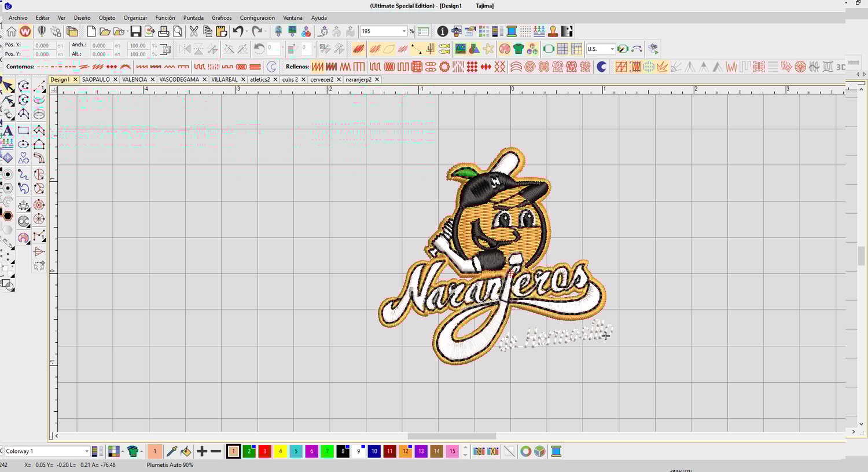Close the cubs 2 tab
This screenshot has width=868, height=472.
(x=303, y=79)
